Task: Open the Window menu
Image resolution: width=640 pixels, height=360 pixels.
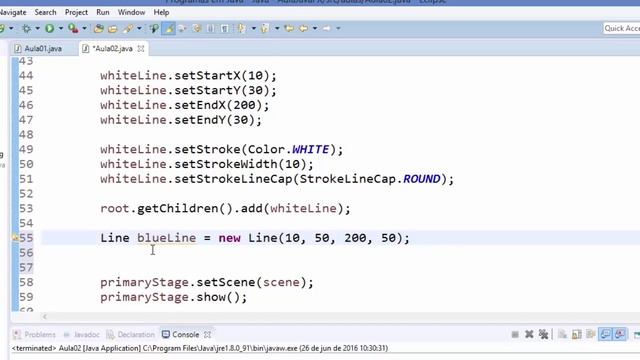Action: 131,12
